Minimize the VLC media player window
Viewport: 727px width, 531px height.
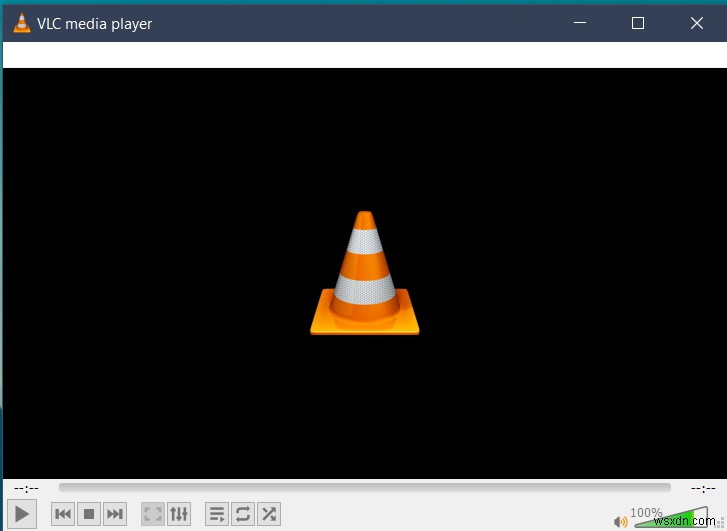pos(580,23)
